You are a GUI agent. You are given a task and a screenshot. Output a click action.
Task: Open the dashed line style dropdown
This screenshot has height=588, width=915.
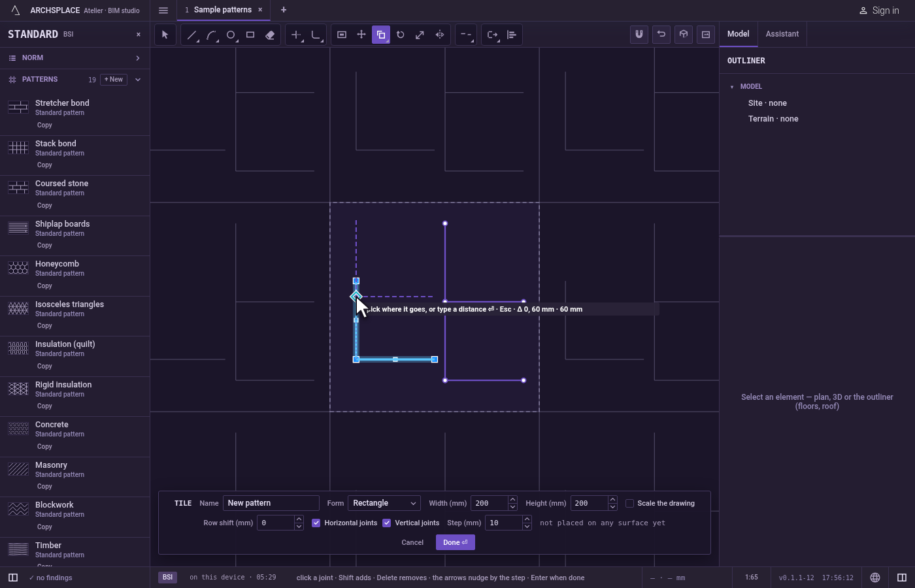[x=466, y=35]
